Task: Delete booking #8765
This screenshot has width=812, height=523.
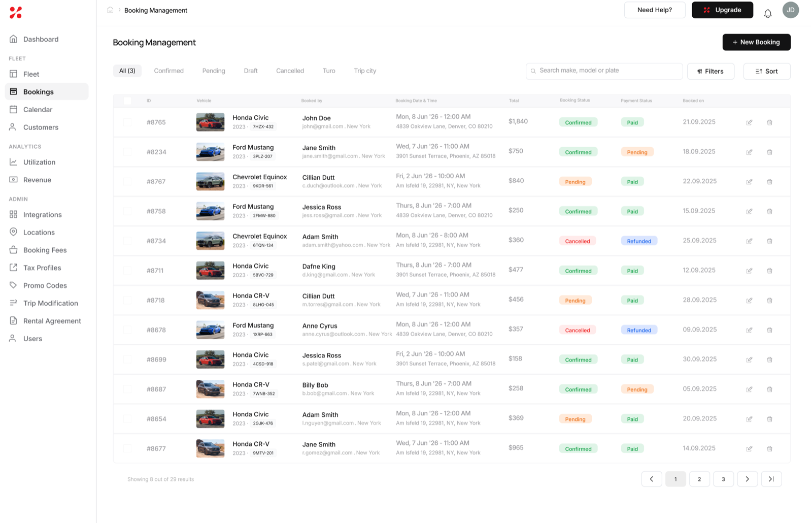Action: pyautogui.click(x=769, y=122)
